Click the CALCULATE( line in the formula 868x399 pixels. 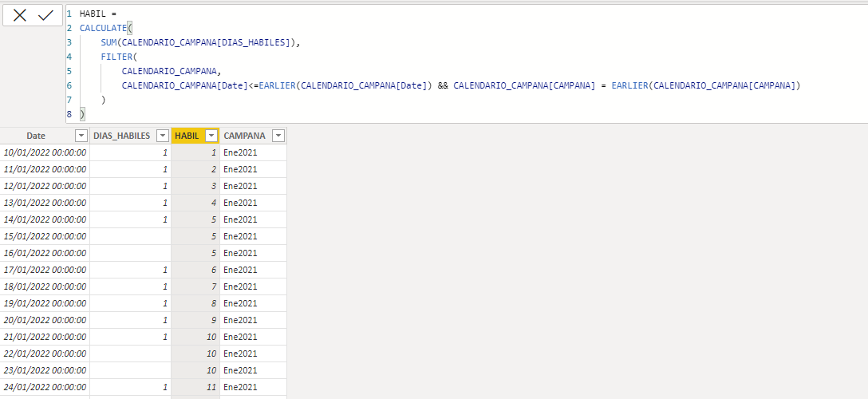(107, 28)
